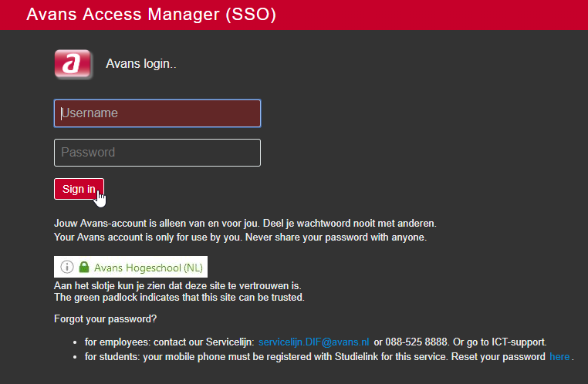Click the phone number 088-525 8888
The width and height of the screenshot is (588, 384).
[417, 342]
